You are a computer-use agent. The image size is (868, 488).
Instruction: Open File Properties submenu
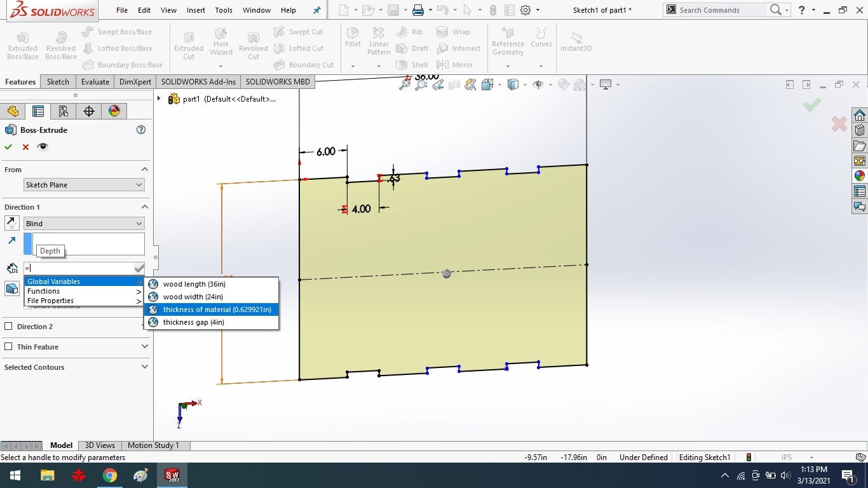click(84, 301)
